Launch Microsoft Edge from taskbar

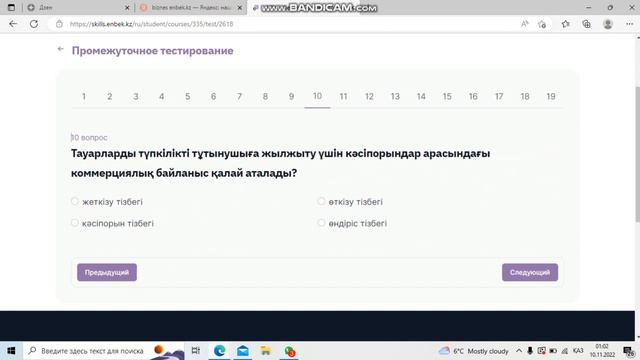pyautogui.click(x=220, y=351)
